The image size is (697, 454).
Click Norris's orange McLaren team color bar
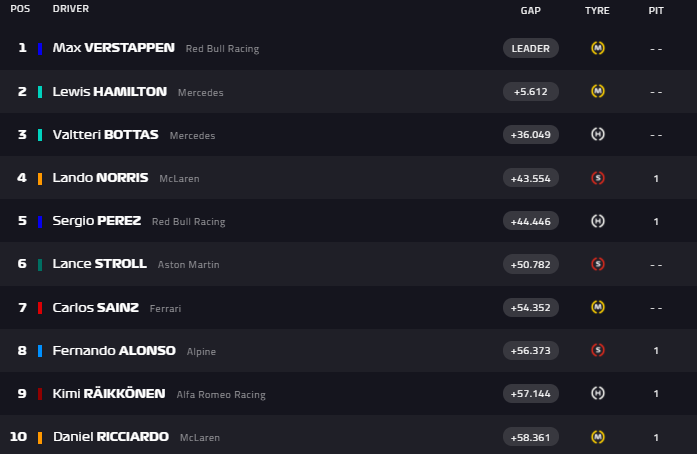coord(39,178)
